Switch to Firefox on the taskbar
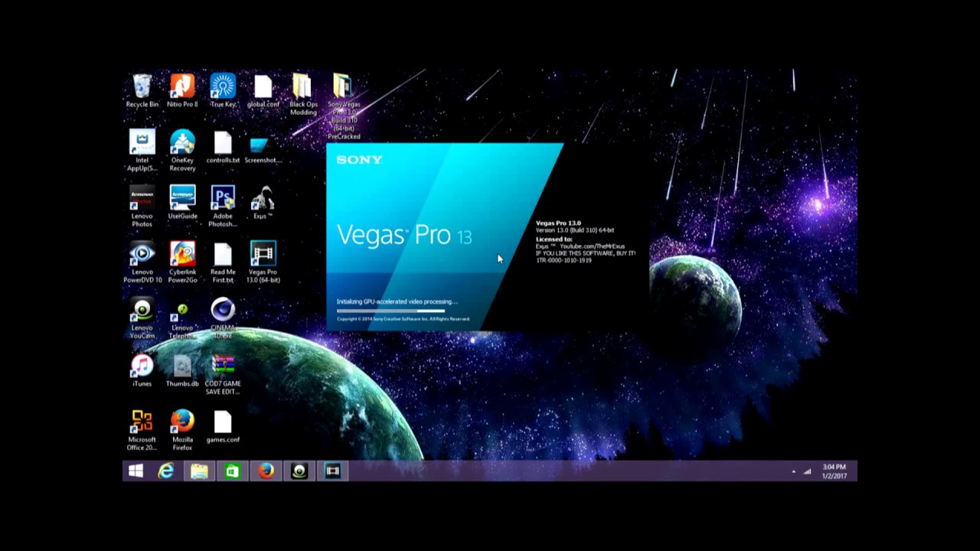 pyautogui.click(x=266, y=471)
